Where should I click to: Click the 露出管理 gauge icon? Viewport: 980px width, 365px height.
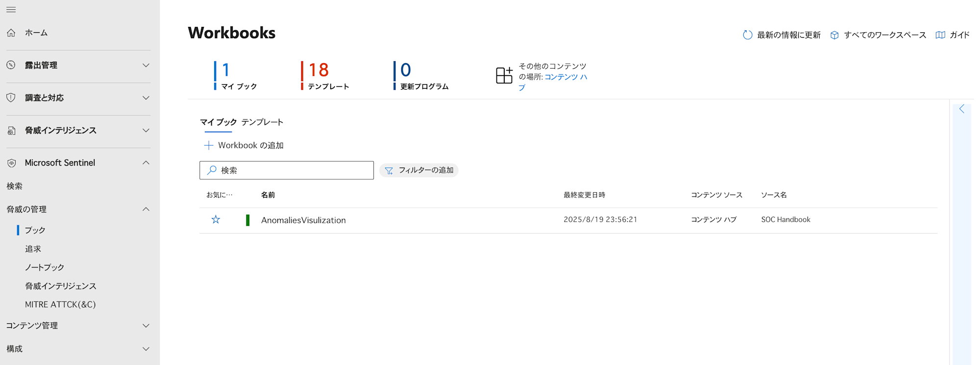[x=11, y=65]
